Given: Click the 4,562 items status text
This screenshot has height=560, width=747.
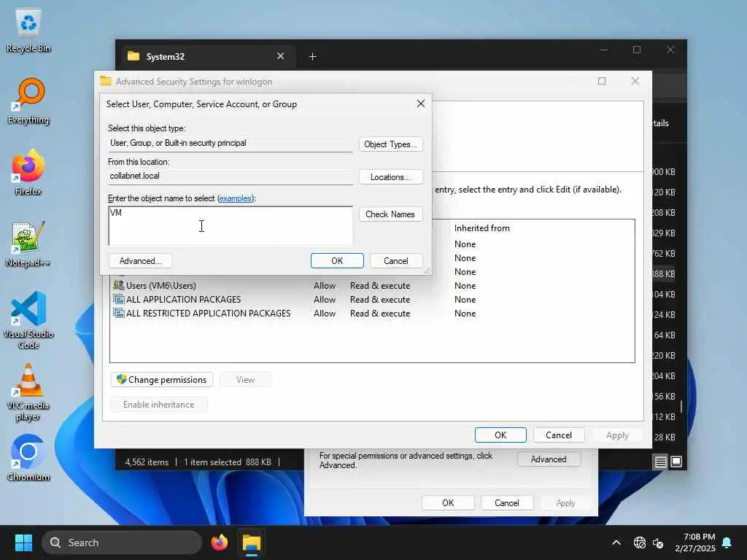Looking at the screenshot, I should click(147, 462).
